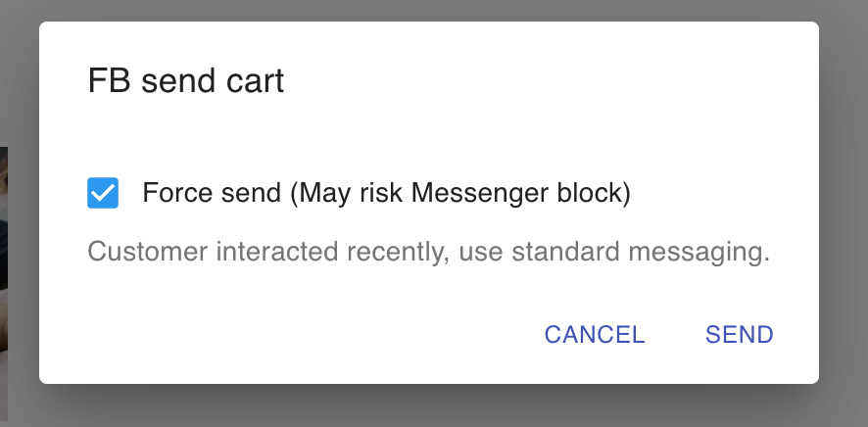The width and height of the screenshot is (868, 427).
Task: Click the dimmed backdrop outside the dialog
Action: pyautogui.click(x=843, y=196)
